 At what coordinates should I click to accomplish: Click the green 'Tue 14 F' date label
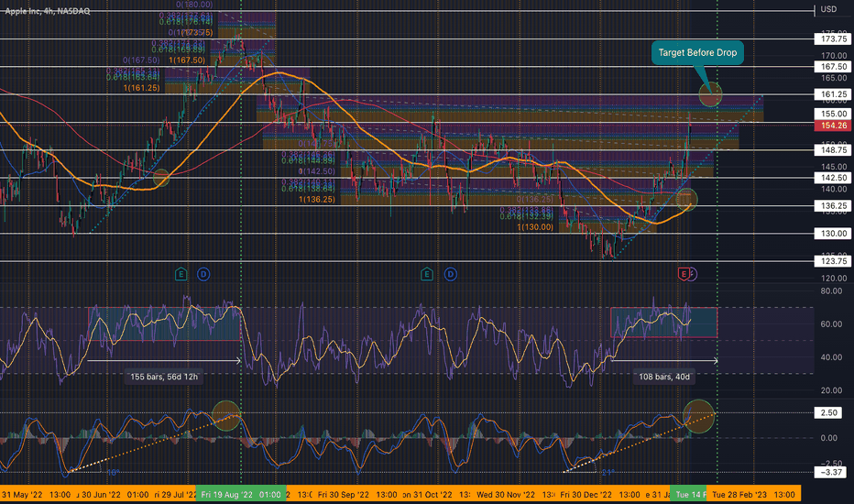click(x=688, y=495)
